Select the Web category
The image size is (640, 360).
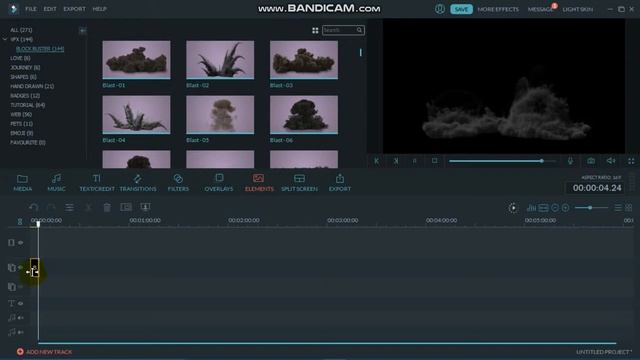point(21,114)
